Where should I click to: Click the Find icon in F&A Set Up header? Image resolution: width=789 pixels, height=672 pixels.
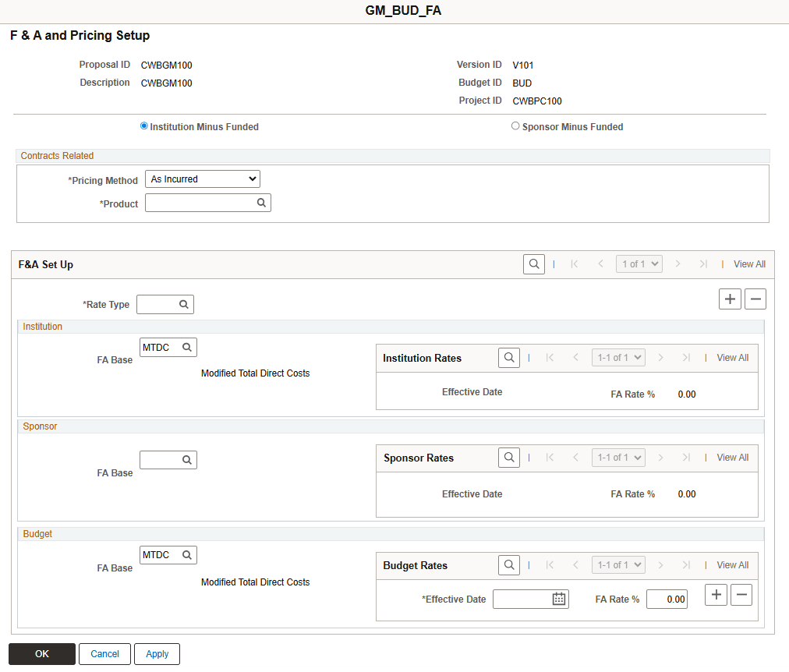coord(533,263)
